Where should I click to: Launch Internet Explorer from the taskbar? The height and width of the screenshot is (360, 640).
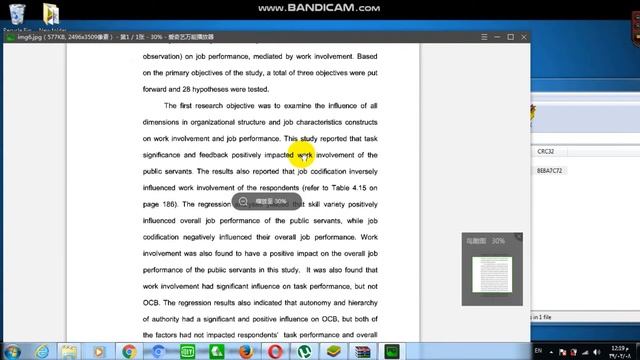[42, 351]
